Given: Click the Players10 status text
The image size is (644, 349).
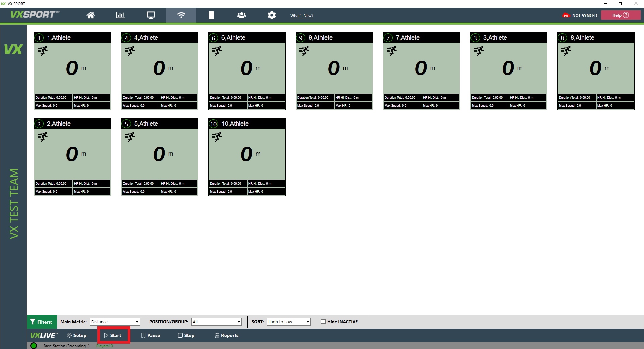Looking at the screenshot, I should [105, 346].
